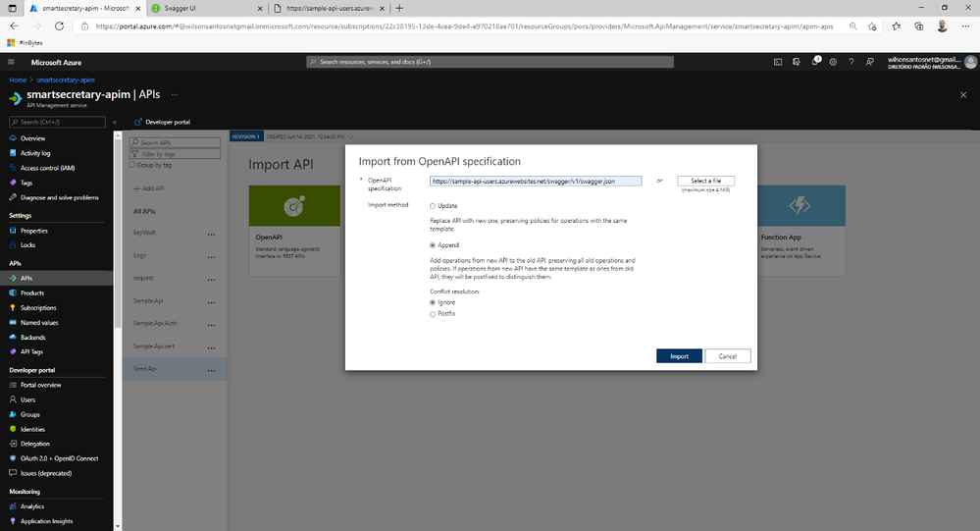This screenshot has width=980, height=531.
Task: Switch to the Swagger UI browser tab
Action: [x=207, y=8]
